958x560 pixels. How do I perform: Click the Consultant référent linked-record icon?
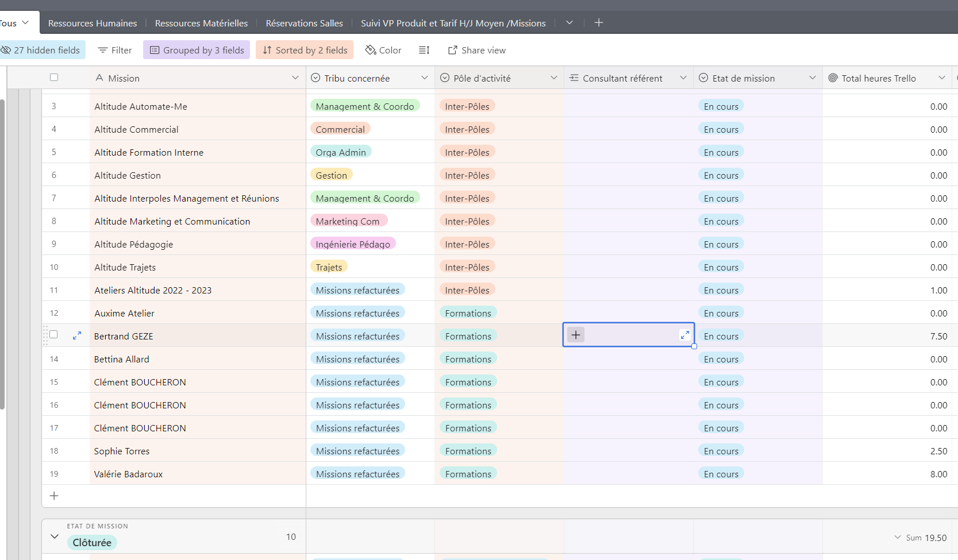point(574,78)
